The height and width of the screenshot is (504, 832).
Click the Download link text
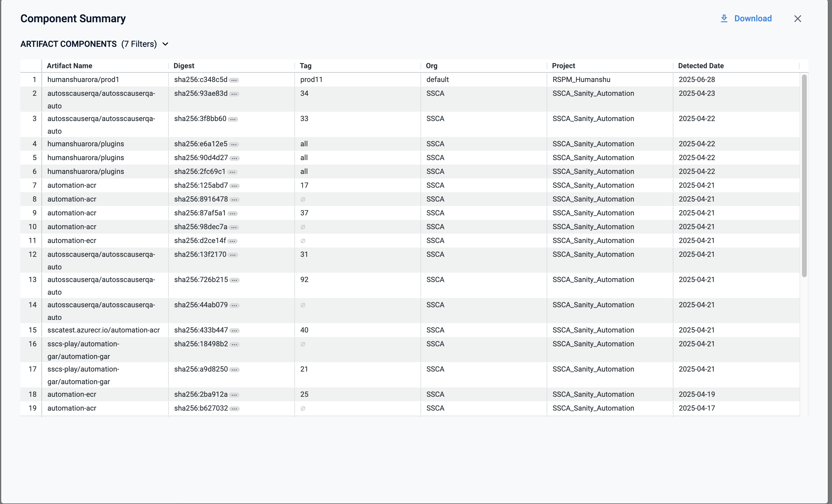tap(753, 19)
